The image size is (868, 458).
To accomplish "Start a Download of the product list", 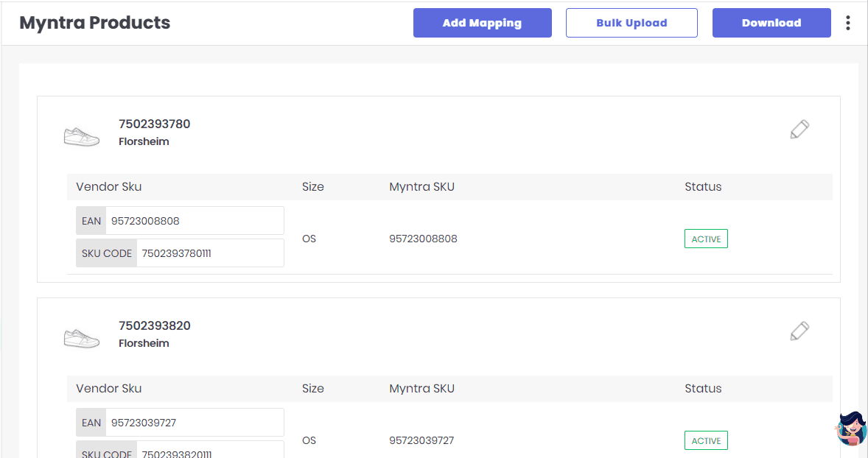I will (x=771, y=23).
